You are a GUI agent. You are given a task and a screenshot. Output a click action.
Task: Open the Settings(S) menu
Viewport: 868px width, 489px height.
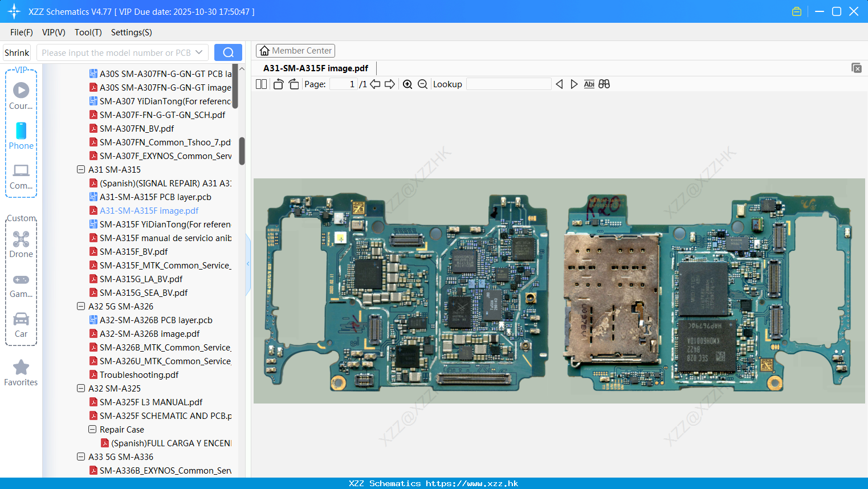point(132,32)
